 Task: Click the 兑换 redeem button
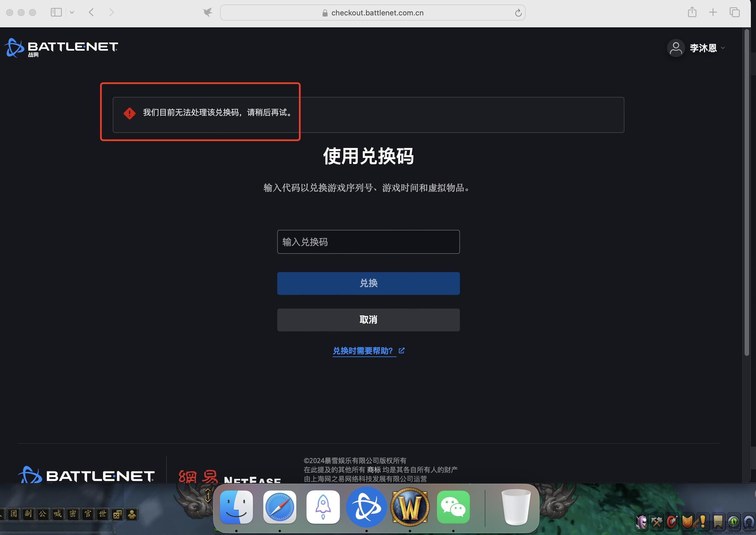369,283
